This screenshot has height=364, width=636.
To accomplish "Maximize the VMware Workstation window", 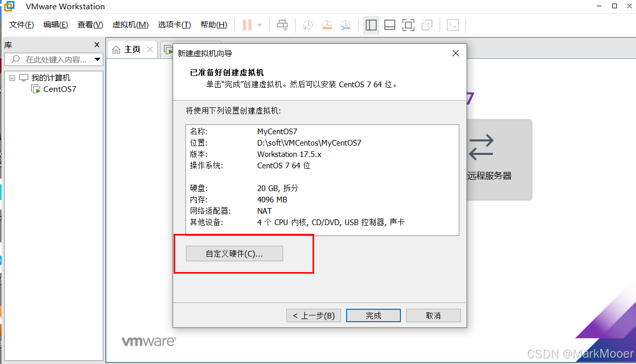I will tap(614, 6).
